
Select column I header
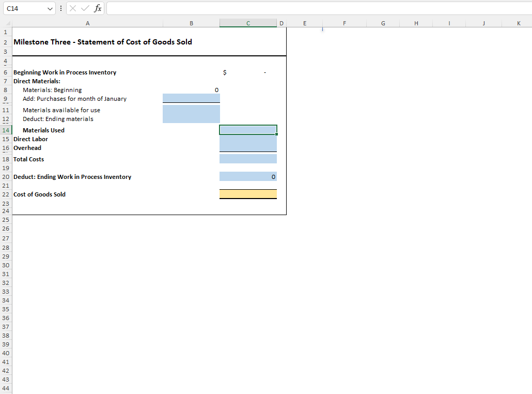pyautogui.click(x=449, y=23)
